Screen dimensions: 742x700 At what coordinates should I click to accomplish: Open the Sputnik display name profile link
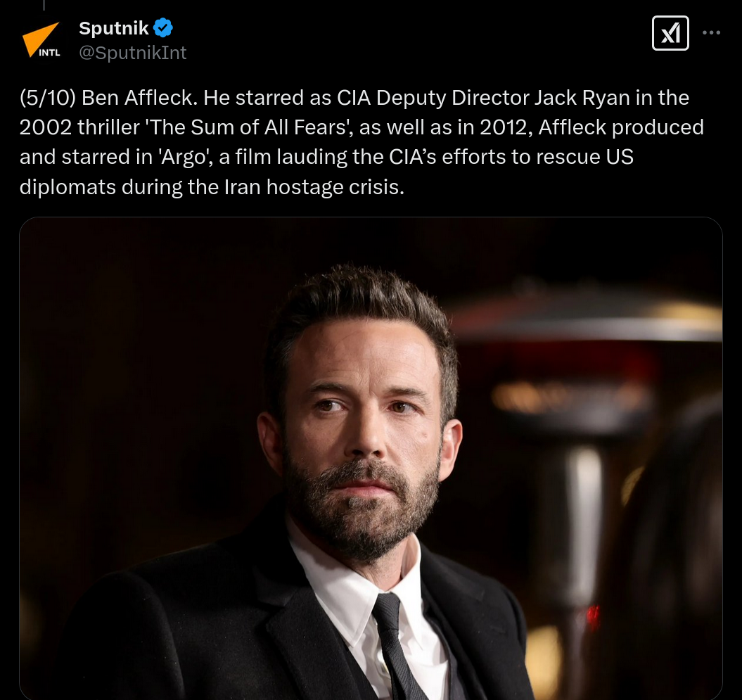(113, 28)
